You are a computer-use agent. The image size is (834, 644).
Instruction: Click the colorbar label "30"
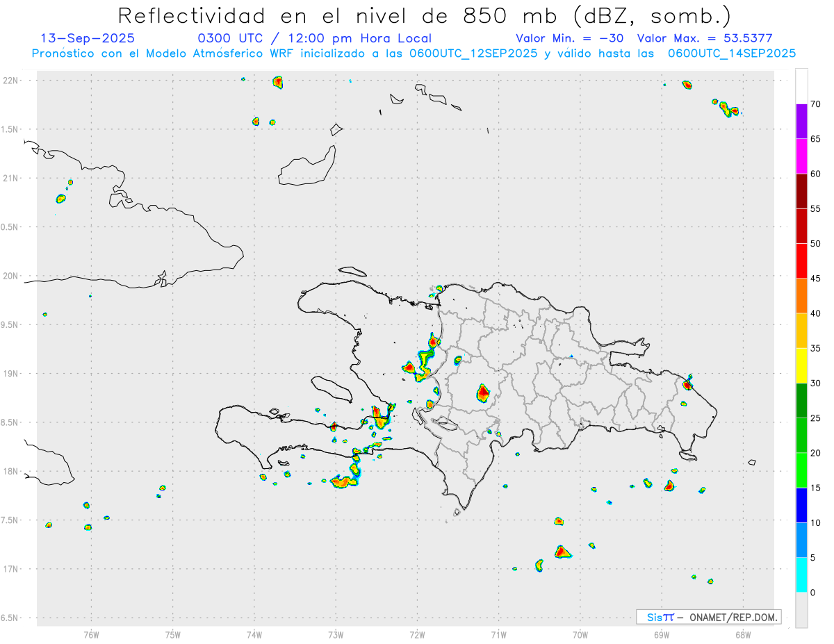816,383
